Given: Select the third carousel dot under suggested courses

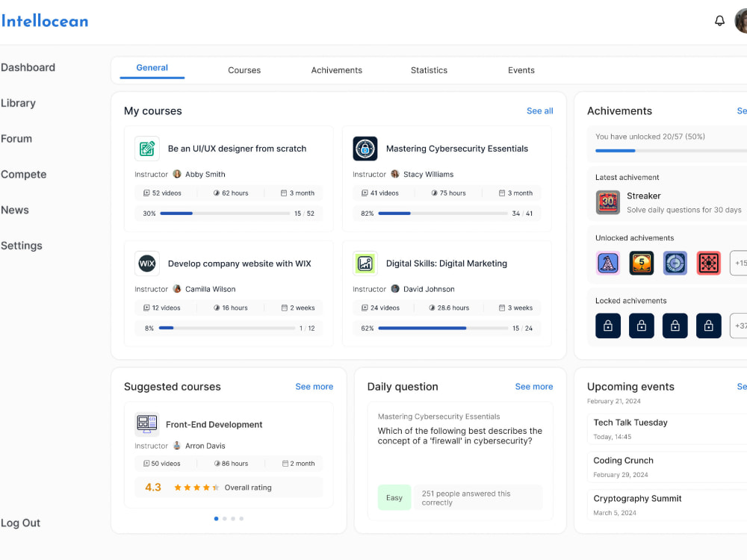Looking at the screenshot, I should [233, 519].
